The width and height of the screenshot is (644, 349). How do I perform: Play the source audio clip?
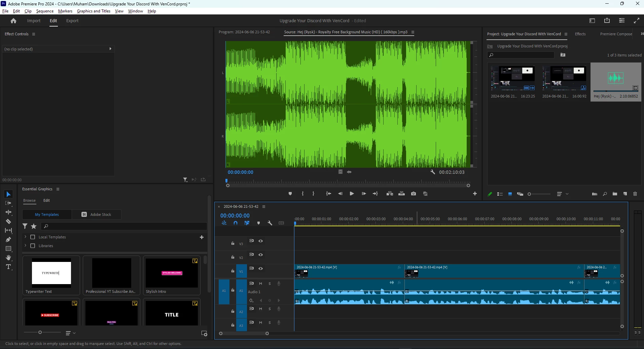tap(352, 194)
